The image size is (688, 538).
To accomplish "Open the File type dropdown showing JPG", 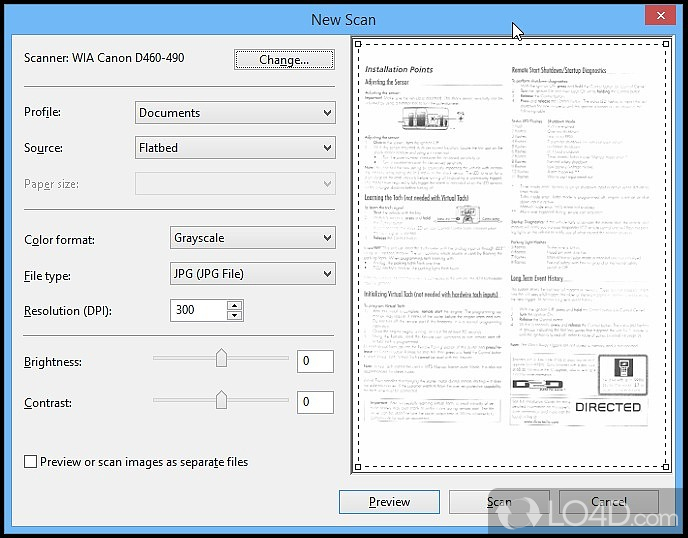I will (253, 274).
